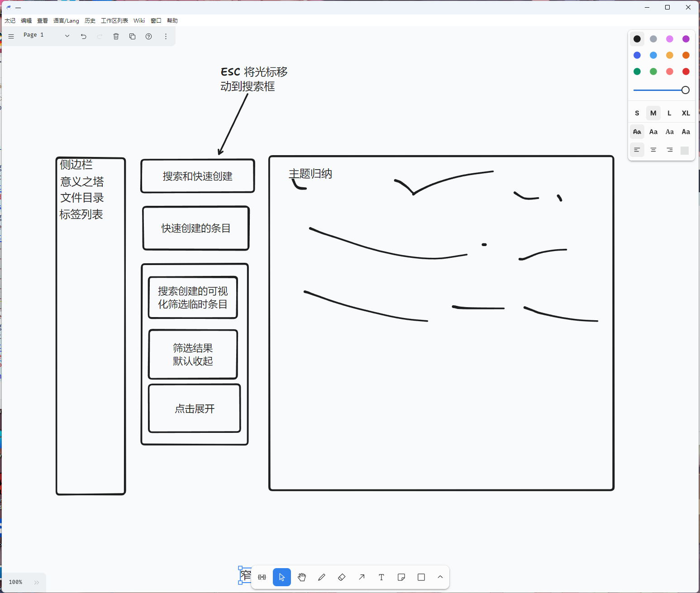
Task: Pick the dark green color swatch
Action: (637, 71)
